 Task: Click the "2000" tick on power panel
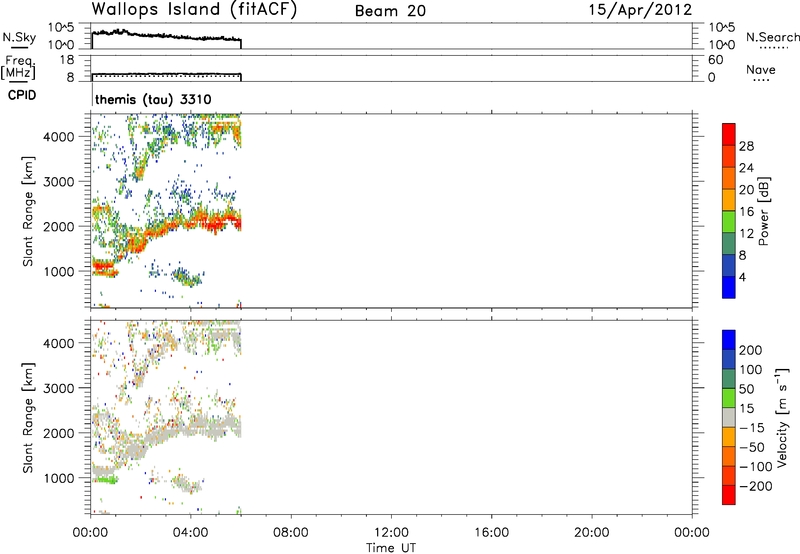pos(59,226)
